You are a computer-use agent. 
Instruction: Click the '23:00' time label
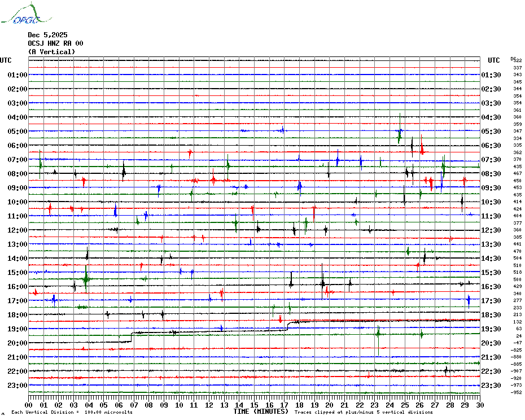17,385
